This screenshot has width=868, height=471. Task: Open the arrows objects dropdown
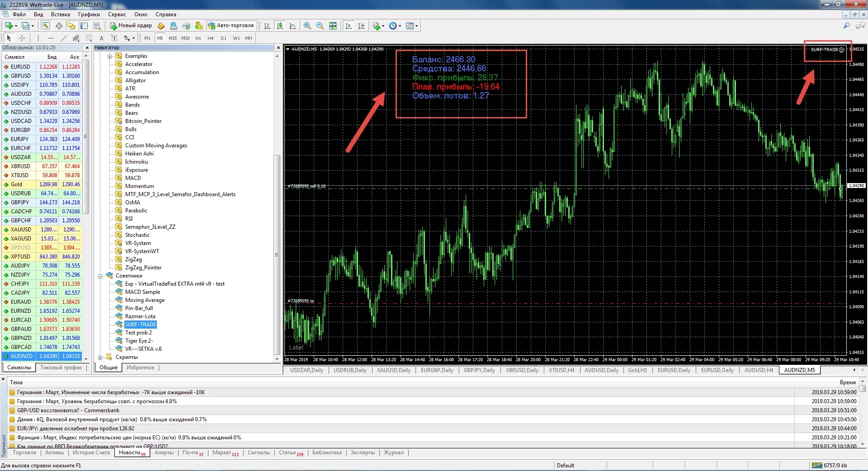(129, 38)
